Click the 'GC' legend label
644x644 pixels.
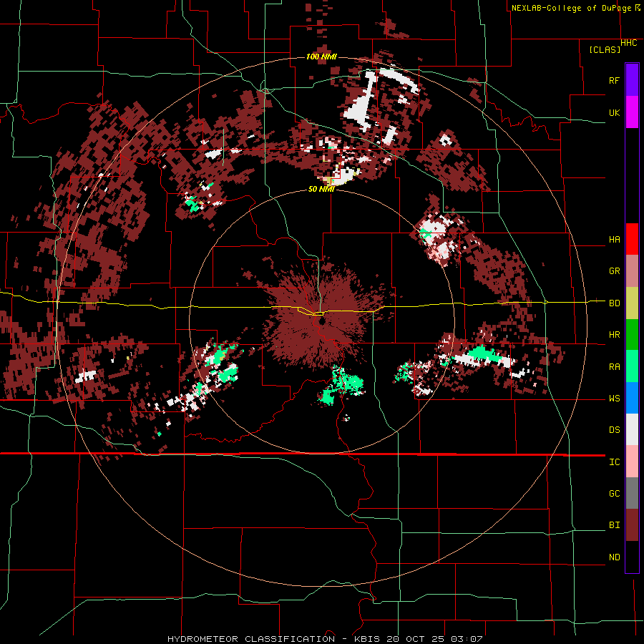tap(614, 494)
